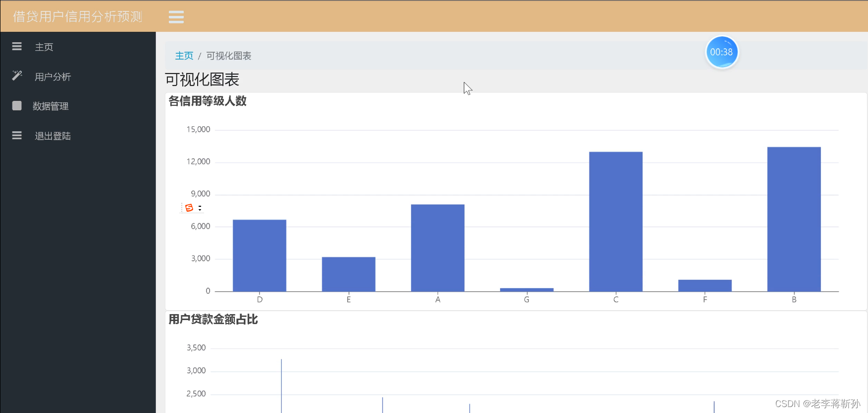
Task: Click the blue 00:38 timer bubble
Action: pyautogui.click(x=722, y=52)
